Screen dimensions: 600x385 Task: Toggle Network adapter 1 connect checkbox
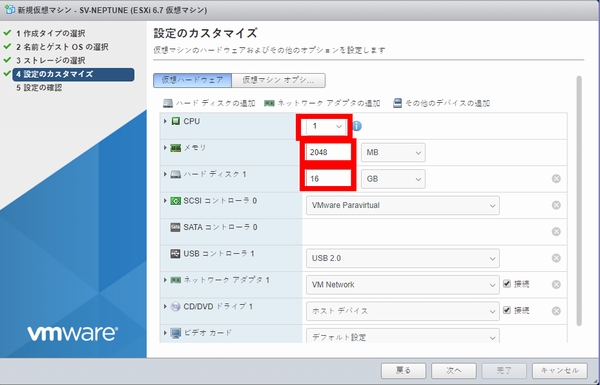[x=507, y=284]
